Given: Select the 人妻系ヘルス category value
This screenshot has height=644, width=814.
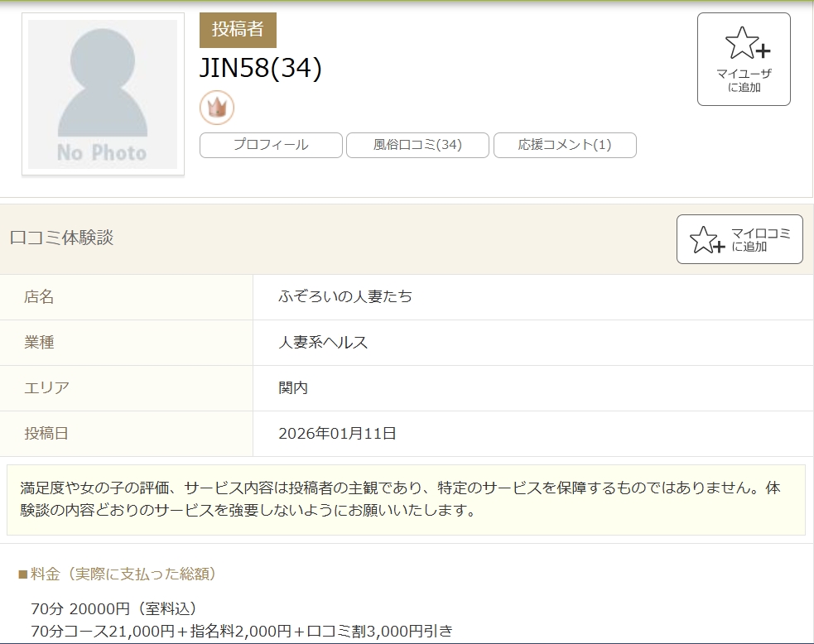Looking at the screenshot, I should point(323,343).
